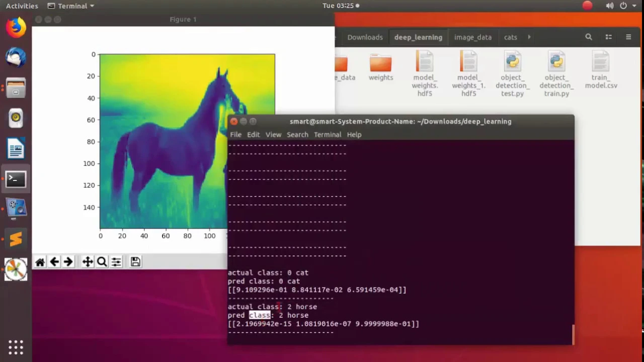Click the cat probability array output line

point(317,290)
